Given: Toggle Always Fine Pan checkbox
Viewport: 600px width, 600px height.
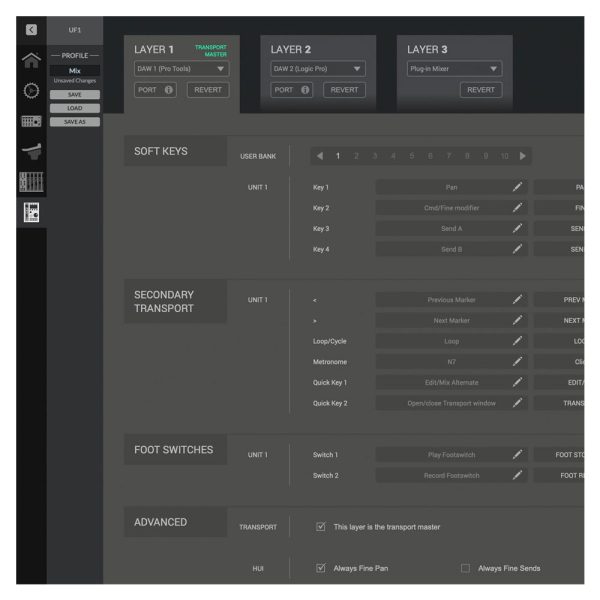Looking at the screenshot, I should (321, 568).
